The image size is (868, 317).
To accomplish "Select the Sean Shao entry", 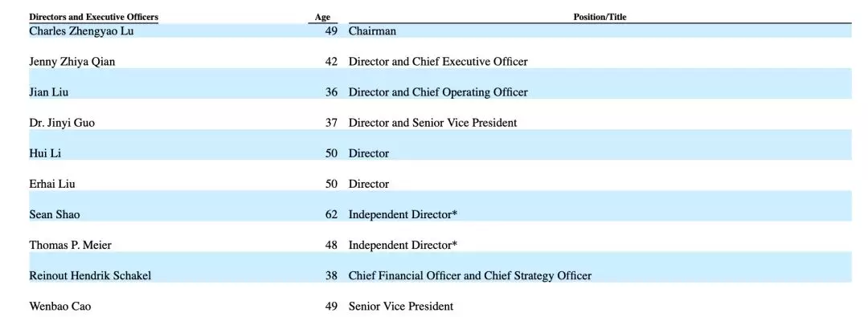I will pyautogui.click(x=55, y=214).
